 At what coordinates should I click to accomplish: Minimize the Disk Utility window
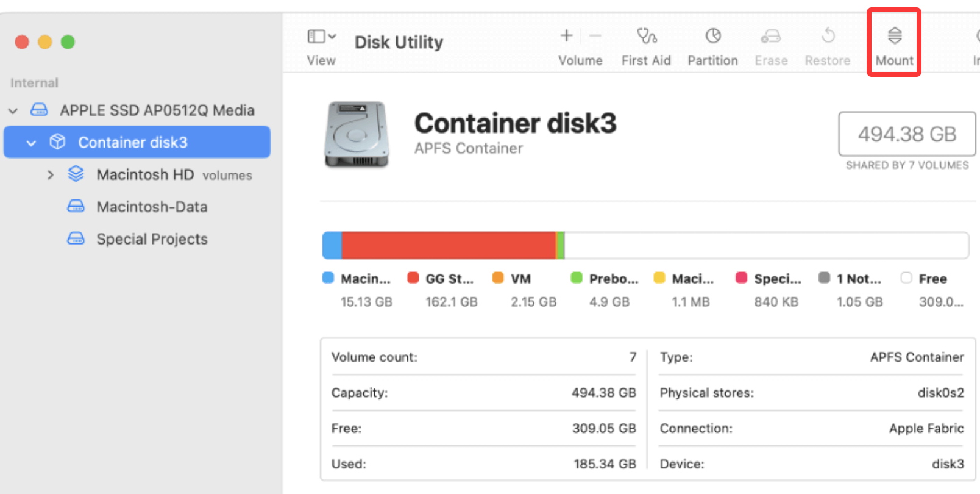45,42
